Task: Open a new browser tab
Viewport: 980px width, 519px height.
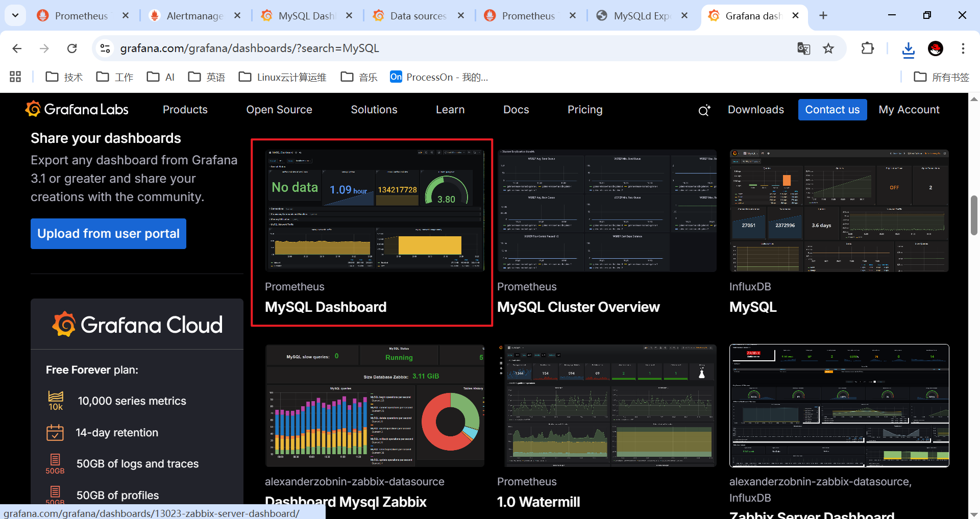Action: (823, 16)
